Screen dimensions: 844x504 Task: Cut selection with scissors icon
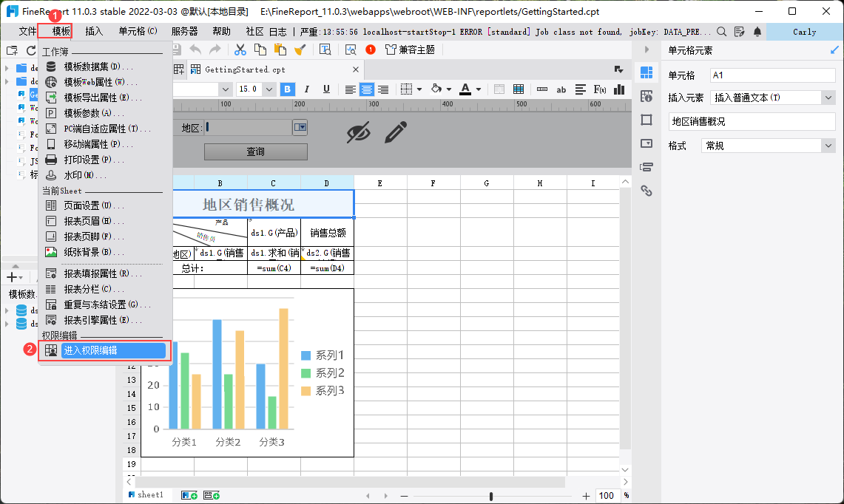coord(240,50)
